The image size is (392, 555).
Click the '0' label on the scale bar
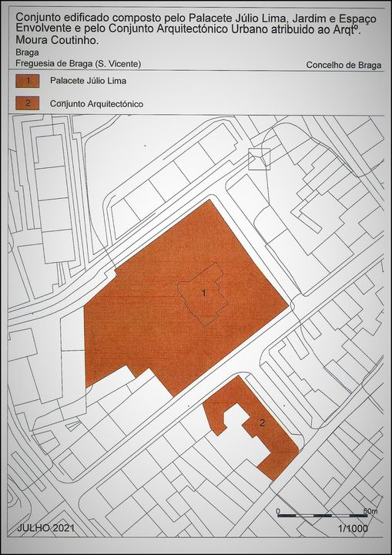click(x=278, y=511)
